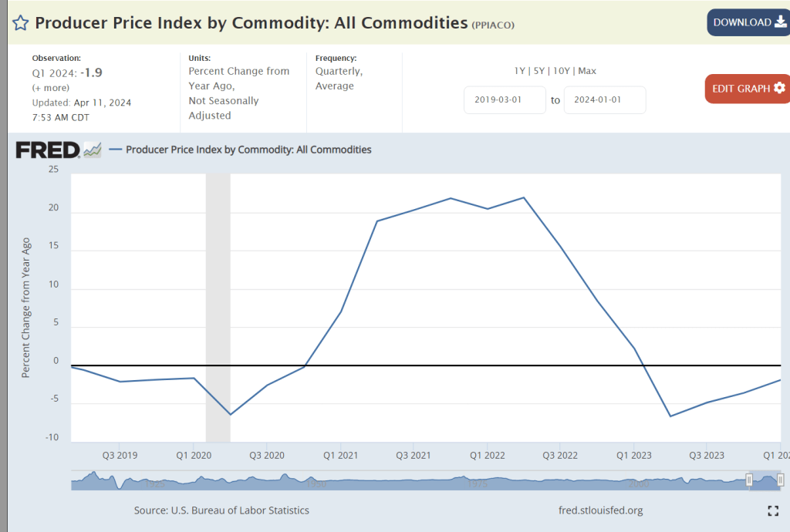Switch to the 10Y date range
Screen dimensions: 790x532
pos(561,71)
